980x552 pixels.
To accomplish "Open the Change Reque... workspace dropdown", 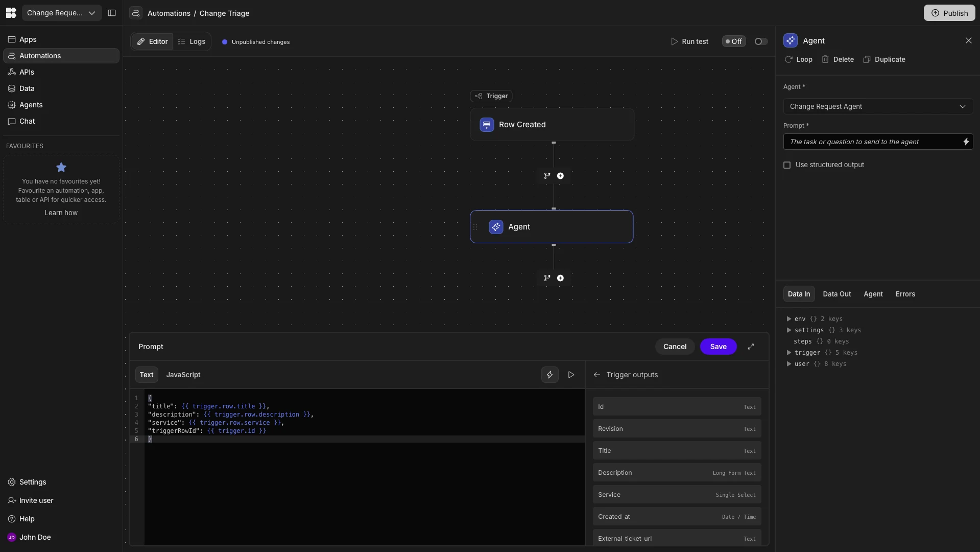I will coord(61,13).
